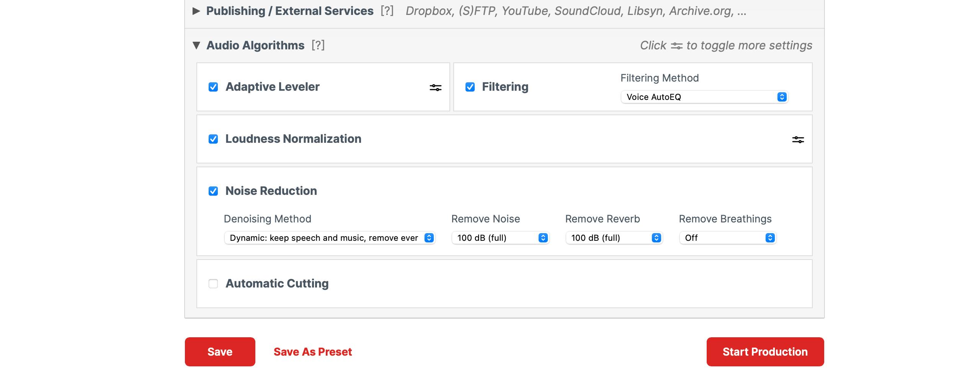Open Publishing / External Services help link

[388, 11]
